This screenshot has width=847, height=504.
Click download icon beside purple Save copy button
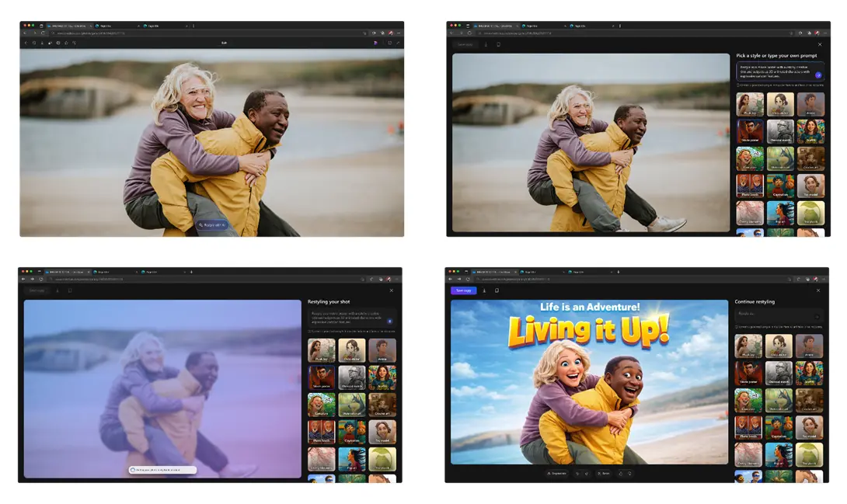coord(484,290)
